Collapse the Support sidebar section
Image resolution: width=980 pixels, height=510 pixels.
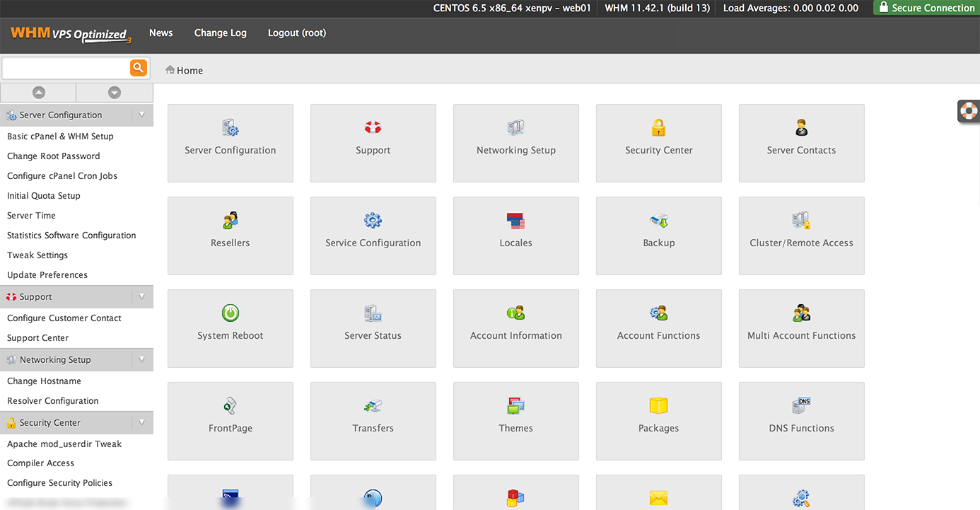click(142, 296)
